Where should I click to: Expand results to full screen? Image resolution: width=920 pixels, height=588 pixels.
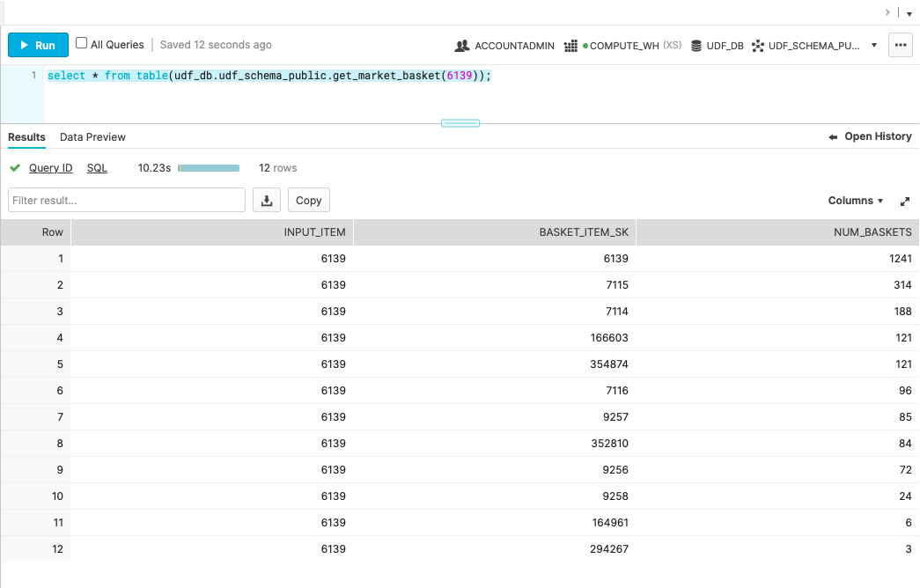[904, 202]
